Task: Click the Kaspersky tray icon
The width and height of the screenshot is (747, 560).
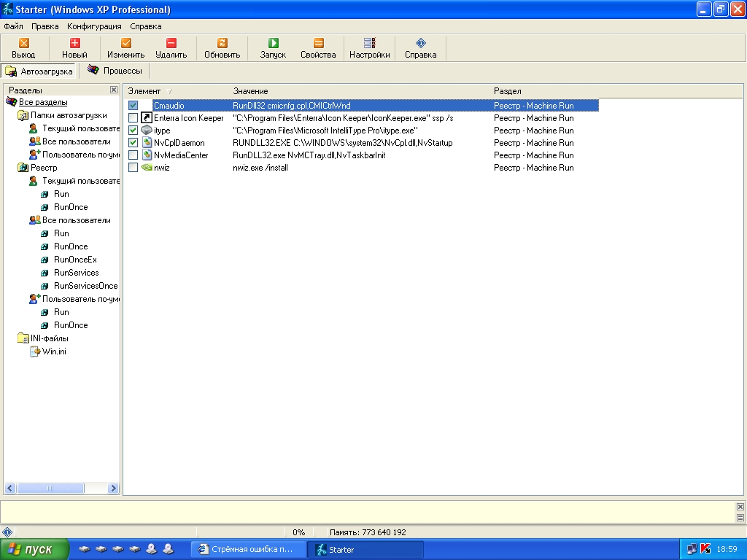Action: 705,549
